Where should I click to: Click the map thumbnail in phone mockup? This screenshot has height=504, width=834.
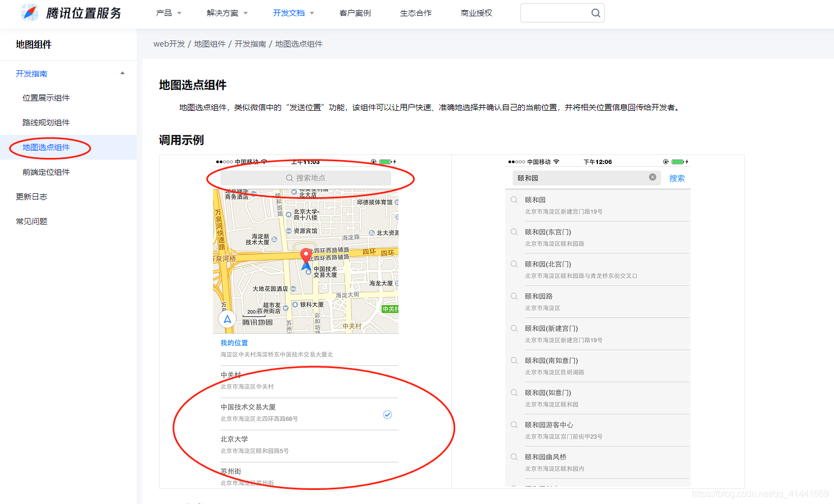coord(306,261)
